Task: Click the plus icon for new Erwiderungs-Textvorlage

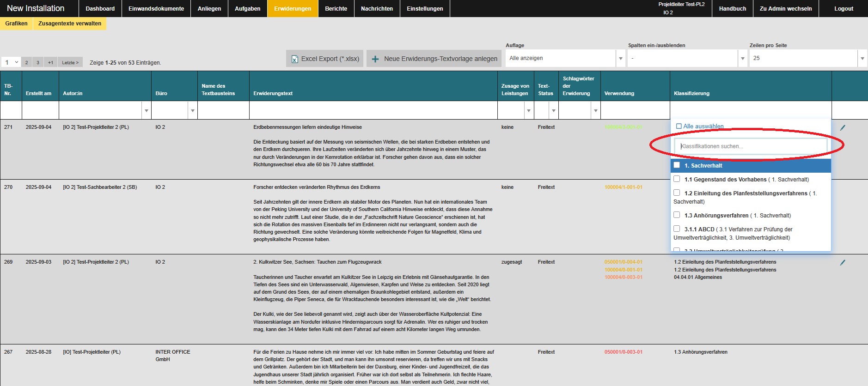Action: click(x=375, y=59)
